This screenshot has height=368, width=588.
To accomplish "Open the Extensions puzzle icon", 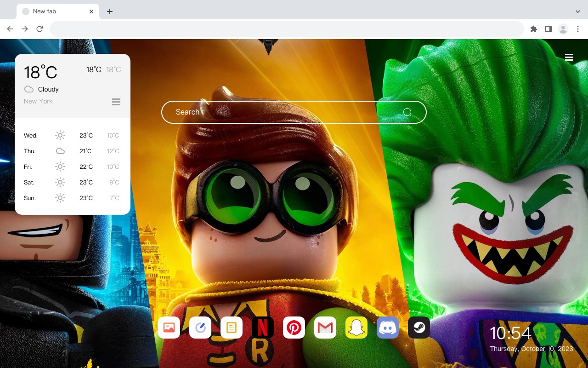I will point(533,29).
